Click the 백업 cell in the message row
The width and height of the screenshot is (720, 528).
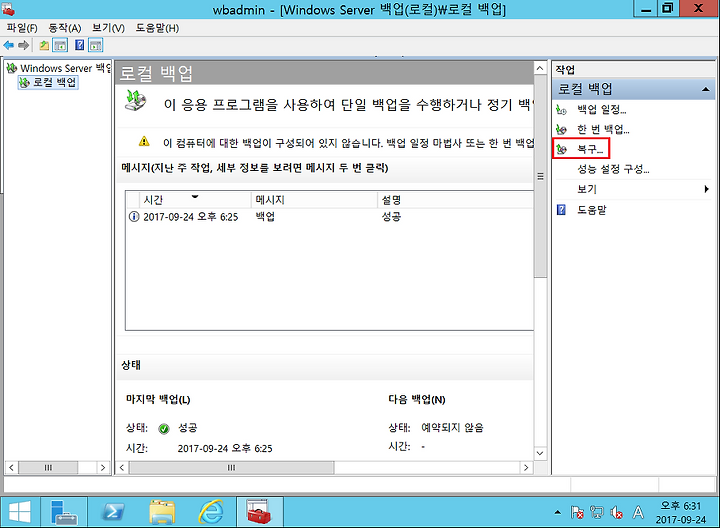pyautogui.click(x=265, y=217)
